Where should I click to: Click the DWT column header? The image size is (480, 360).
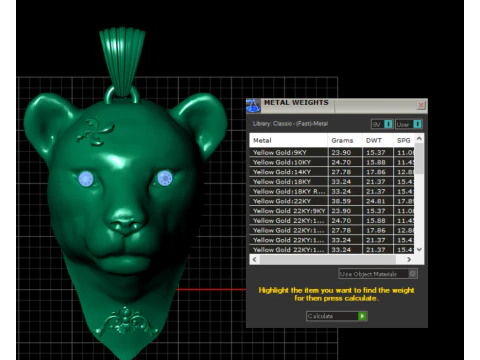point(378,140)
